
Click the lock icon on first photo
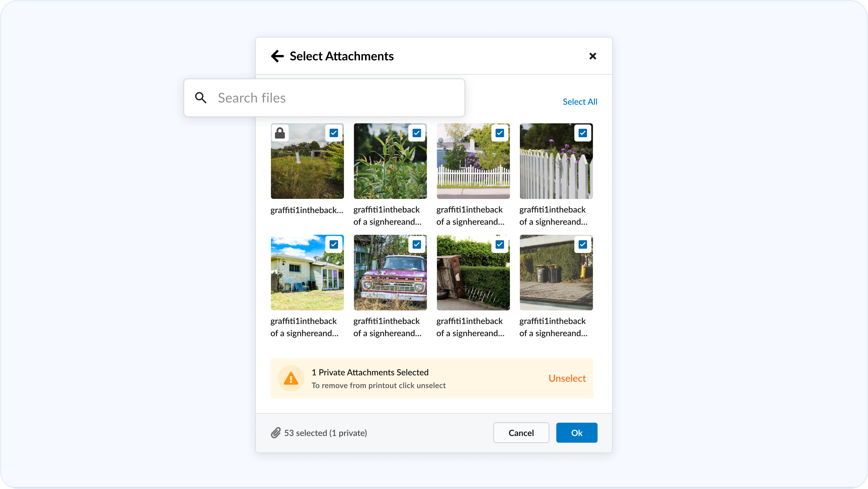pyautogui.click(x=280, y=133)
